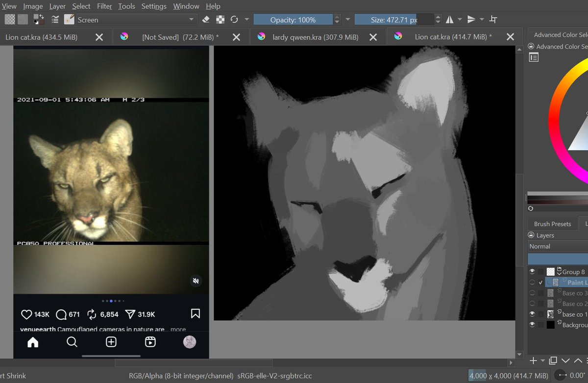
Task: Open the Image menu
Action: coord(33,6)
